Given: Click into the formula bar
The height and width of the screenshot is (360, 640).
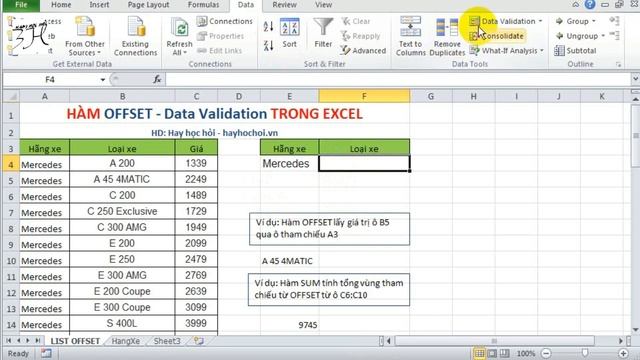Looking at the screenshot, I should pos(398,80).
